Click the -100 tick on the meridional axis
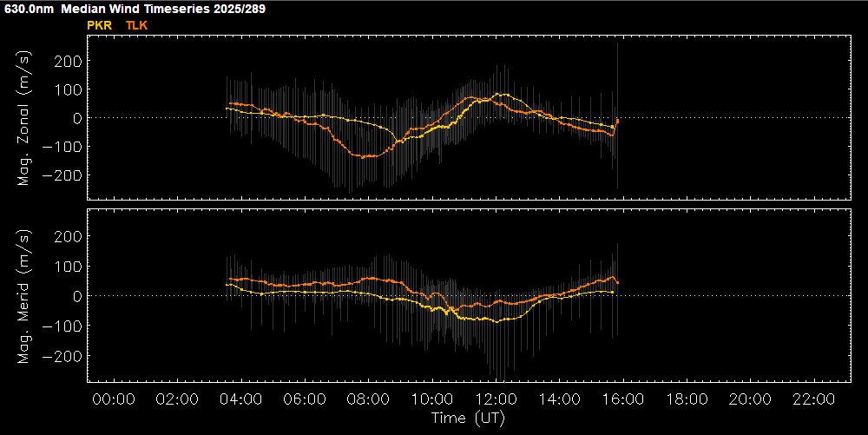This screenshot has height=435, width=868. 64,326
